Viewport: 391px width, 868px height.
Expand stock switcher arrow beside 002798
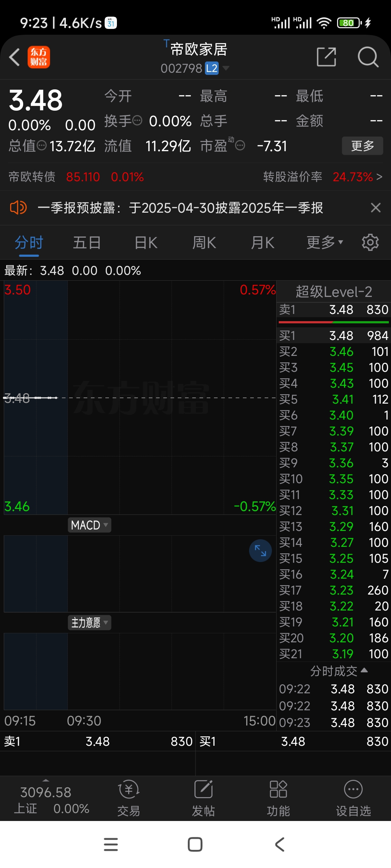pyautogui.click(x=226, y=68)
